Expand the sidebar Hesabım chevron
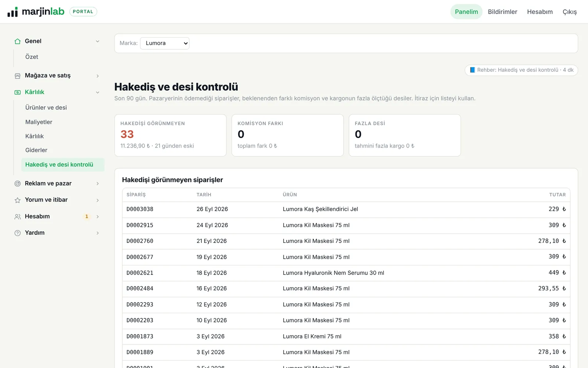 click(97, 217)
